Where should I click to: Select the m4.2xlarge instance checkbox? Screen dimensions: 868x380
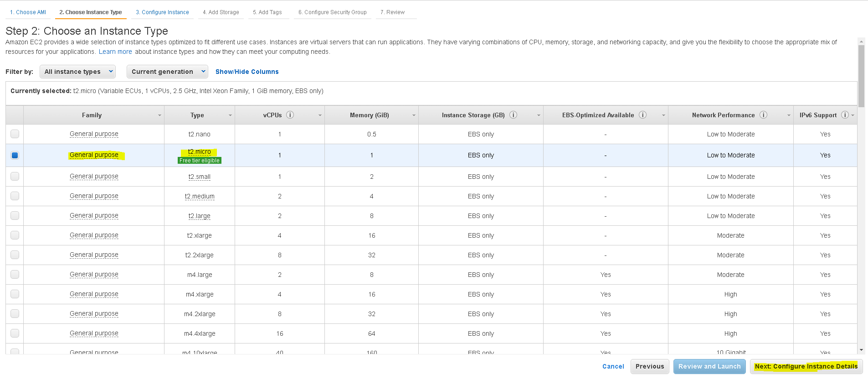pyautogui.click(x=15, y=313)
